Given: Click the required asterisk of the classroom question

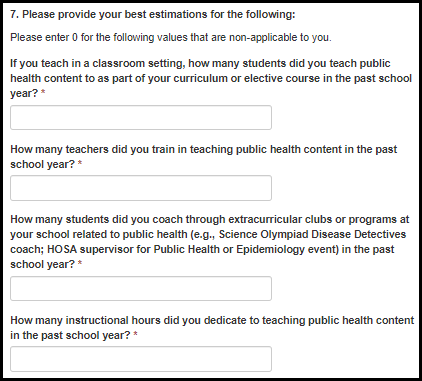Looking at the screenshot, I should (43, 93).
